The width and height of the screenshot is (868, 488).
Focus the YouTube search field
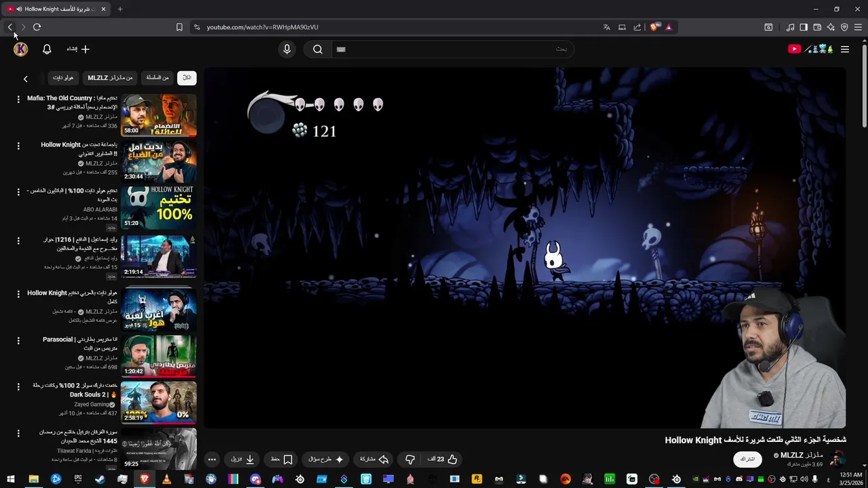click(x=452, y=49)
